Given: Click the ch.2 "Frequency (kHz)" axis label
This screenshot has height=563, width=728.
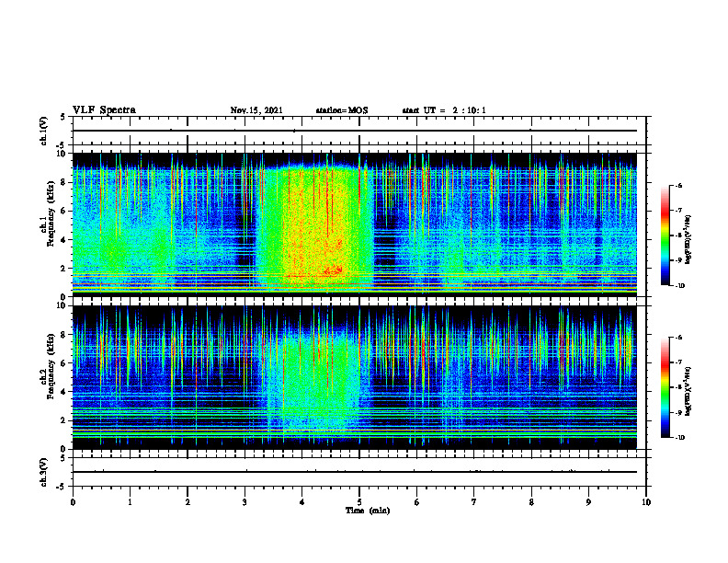Looking at the screenshot, I should [x=50, y=365].
